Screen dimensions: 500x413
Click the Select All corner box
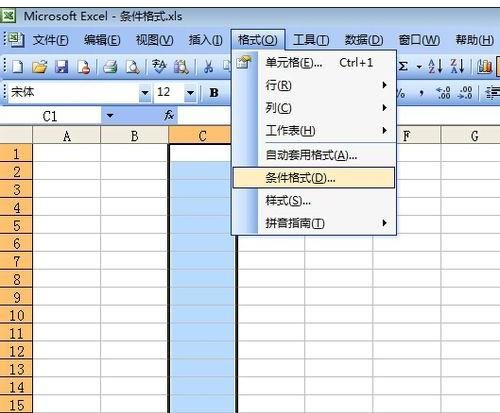pos(16,135)
